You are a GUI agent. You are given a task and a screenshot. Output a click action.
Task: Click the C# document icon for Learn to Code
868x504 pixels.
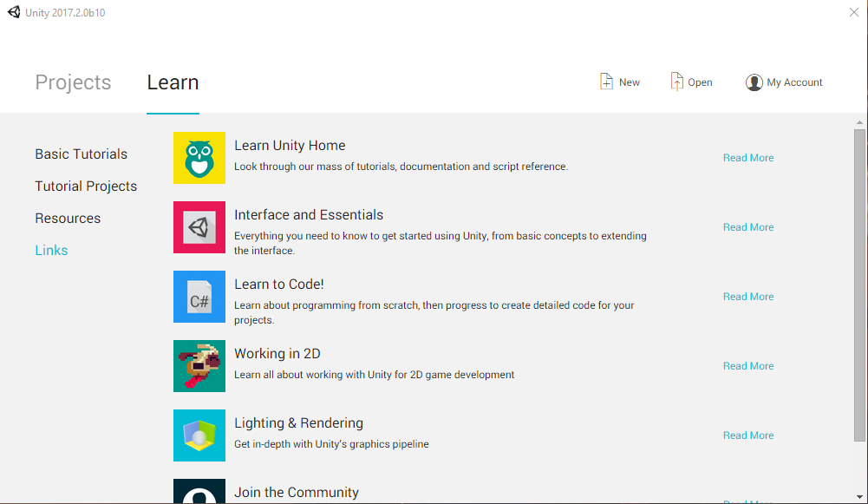[199, 297]
